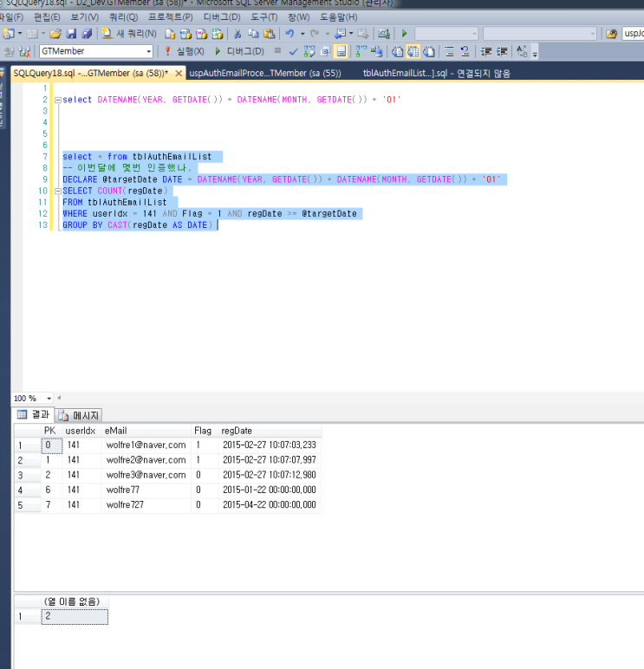Select the wolfre1@naver.com cell
644x669 pixels.
pos(146,445)
